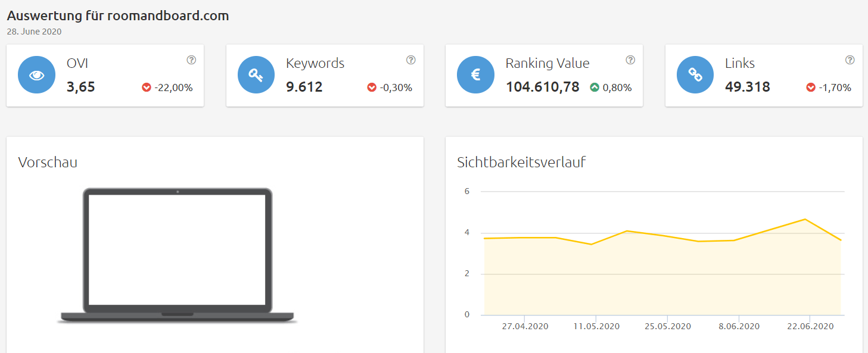Open help for the Links card

(850, 60)
